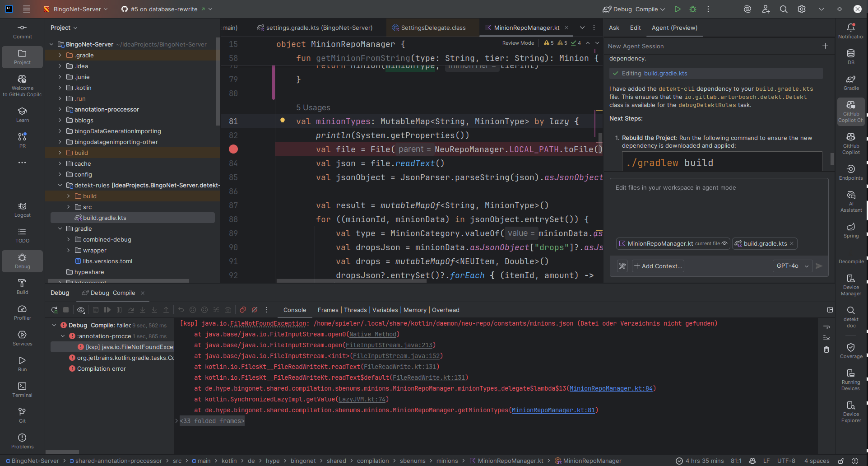Show hidden editor tabs dropdown
868x466 pixels.
[x=582, y=28]
